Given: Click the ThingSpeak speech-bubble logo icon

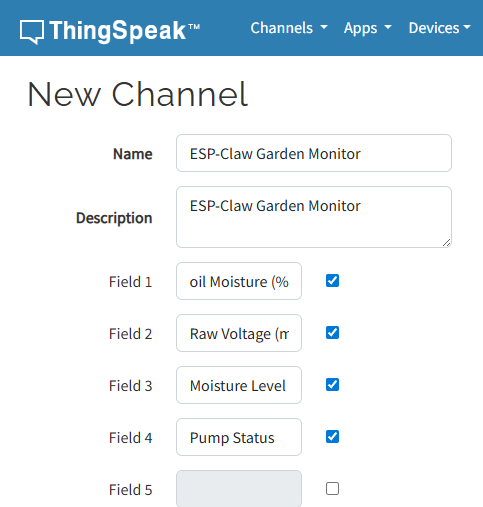Looking at the screenshot, I should tap(32, 32).
